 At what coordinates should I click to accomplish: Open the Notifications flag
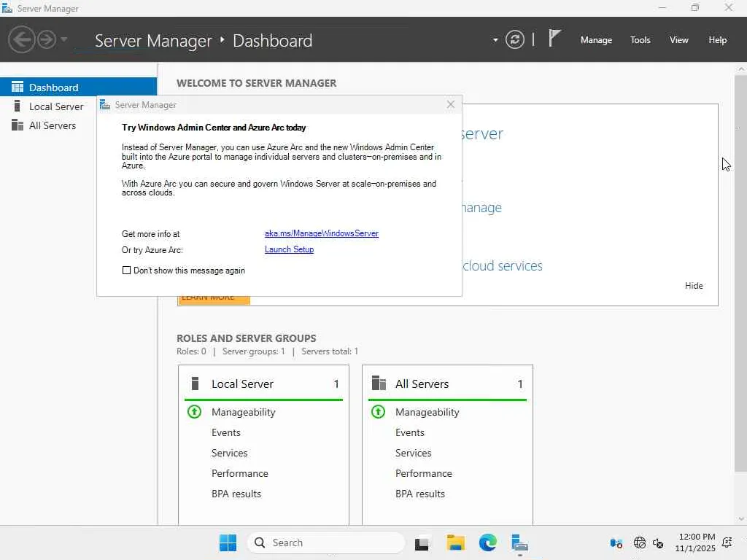(x=554, y=38)
